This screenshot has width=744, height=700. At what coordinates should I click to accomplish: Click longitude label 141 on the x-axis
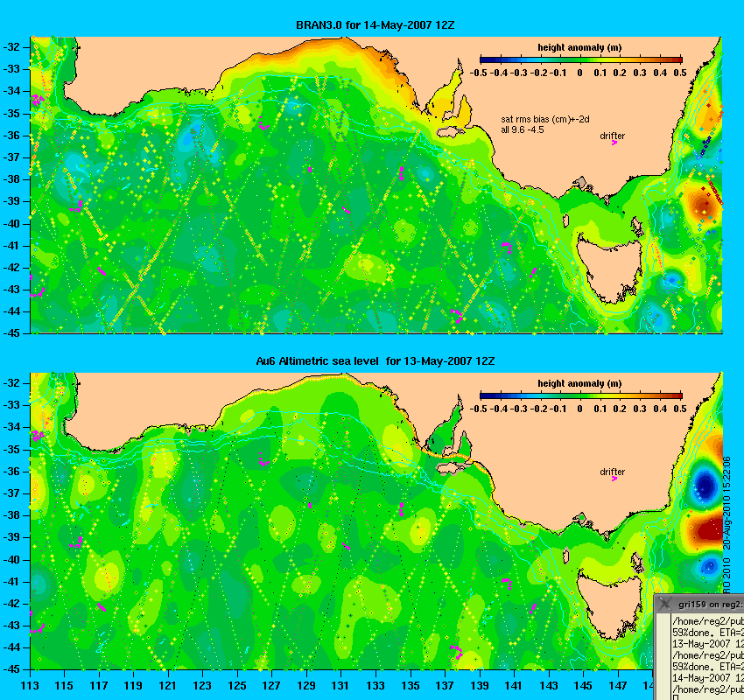tap(514, 686)
